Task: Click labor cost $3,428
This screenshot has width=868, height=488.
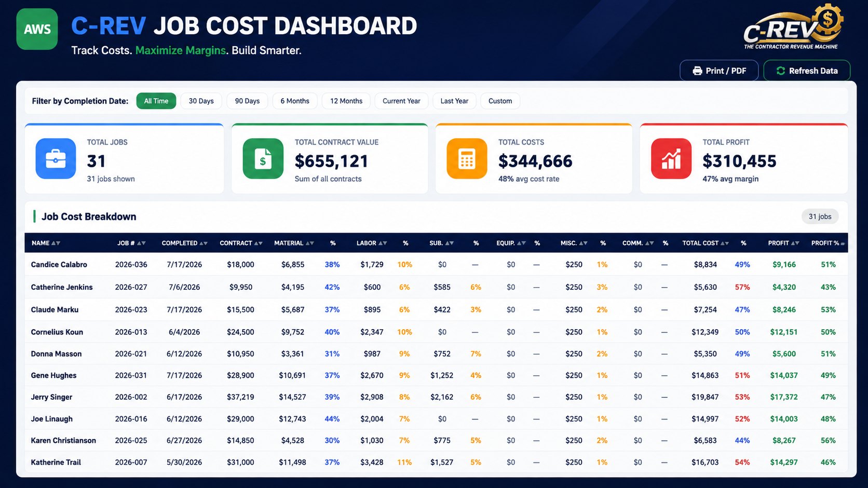Action: (x=372, y=463)
